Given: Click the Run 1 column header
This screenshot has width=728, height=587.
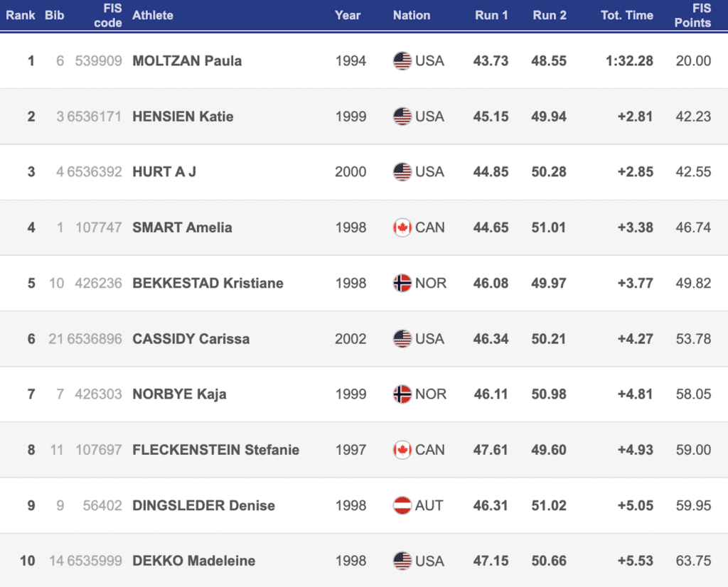Looking at the screenshot, I should point(491,15).
